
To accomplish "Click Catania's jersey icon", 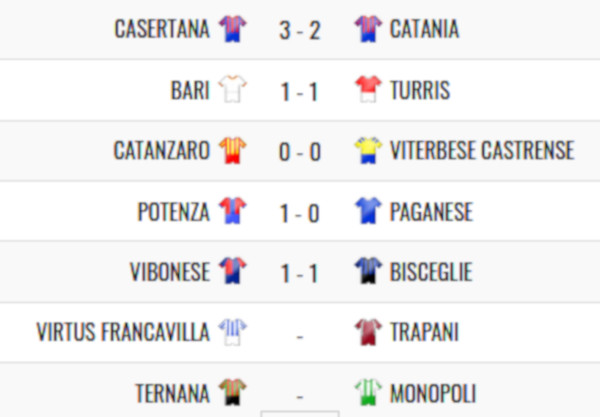I will point(368,29).
